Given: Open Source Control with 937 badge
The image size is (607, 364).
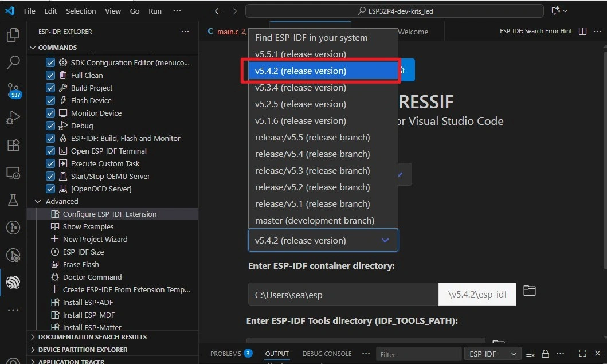Looking at the screenshot, I should coord(13,90).
